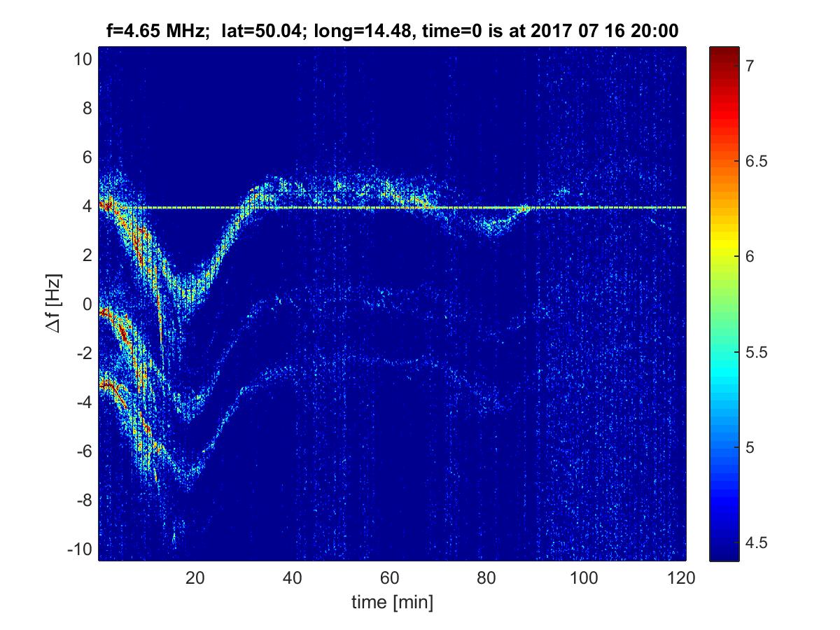Click y-axis tick label 10
The width and height of the screenshot is (840, 630).
[83, 59]
